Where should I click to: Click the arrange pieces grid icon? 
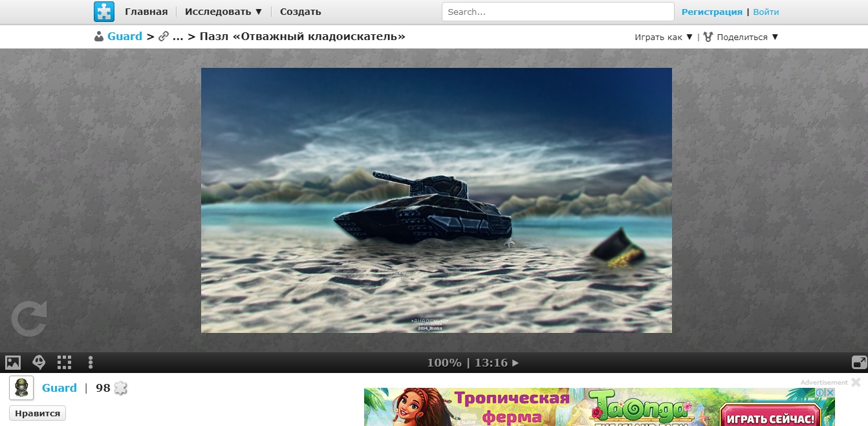coord(65,363)
